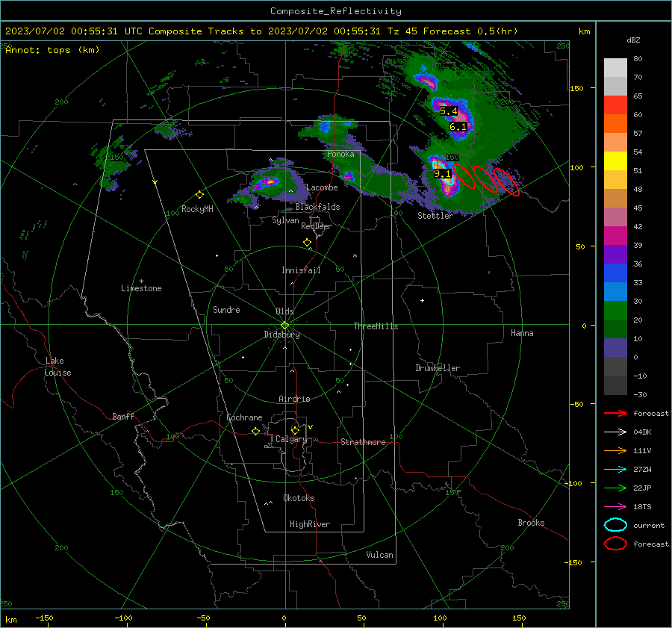Click the Annot: tops (km) label
Viewport: 672px width, 628px height.
[52, 50]
